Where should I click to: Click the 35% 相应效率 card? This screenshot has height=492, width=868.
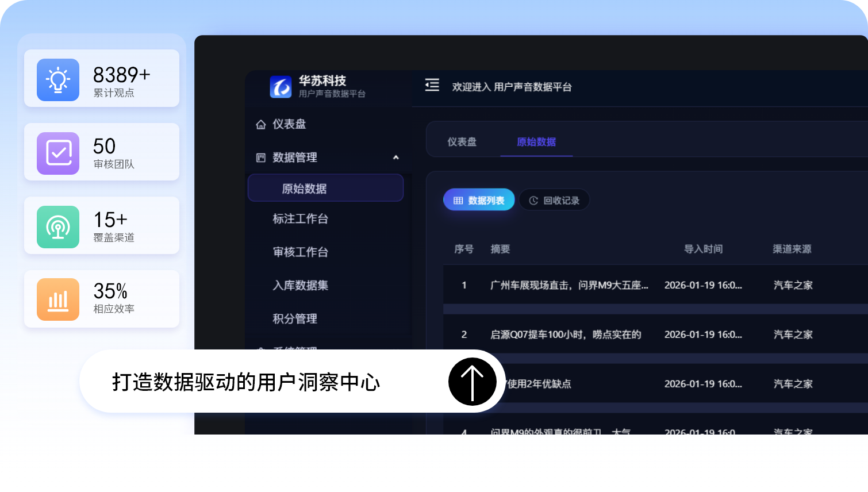click(102, 299)
